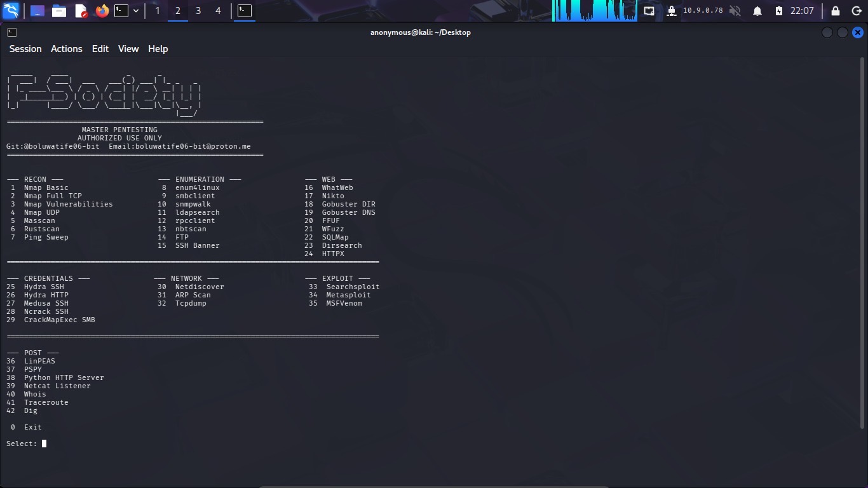
Task: Click the 'AUTHORIZED USE ONLY' text
Action: click(x=119, y=138)
